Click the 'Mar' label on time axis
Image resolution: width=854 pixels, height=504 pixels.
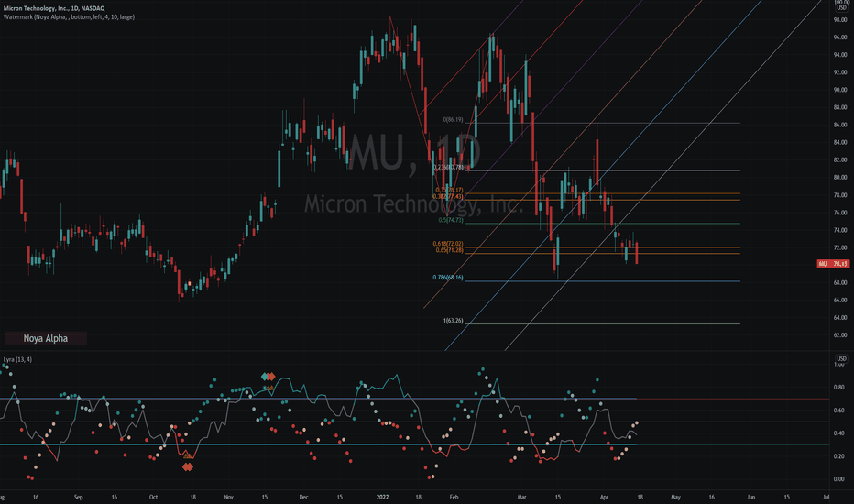522,497
